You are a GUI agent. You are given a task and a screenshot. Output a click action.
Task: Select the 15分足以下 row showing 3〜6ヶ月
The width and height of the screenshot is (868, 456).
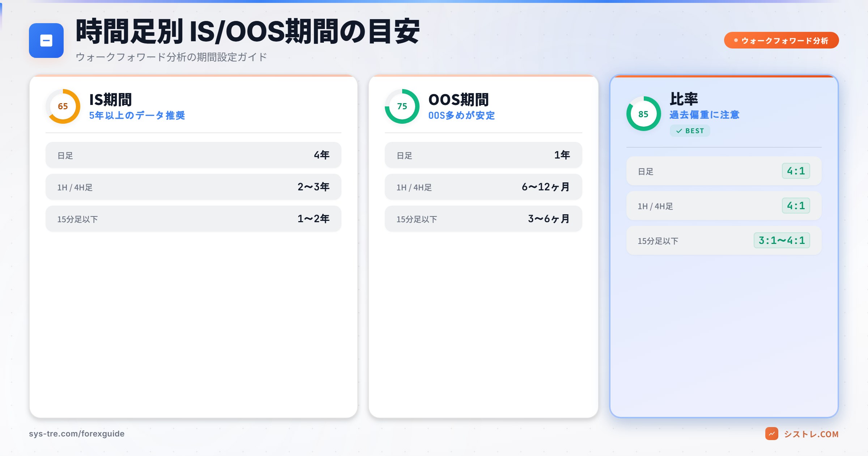484,219
